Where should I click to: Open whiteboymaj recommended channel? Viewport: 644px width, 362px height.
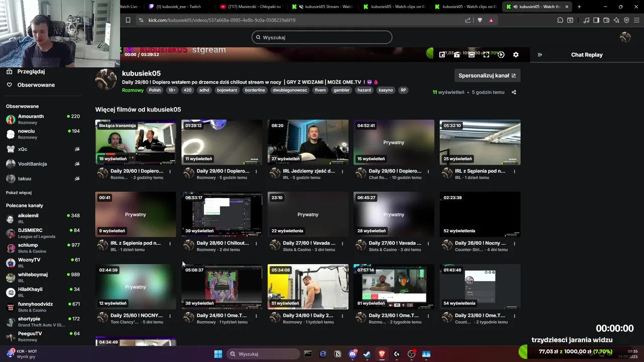pos(43,278)
